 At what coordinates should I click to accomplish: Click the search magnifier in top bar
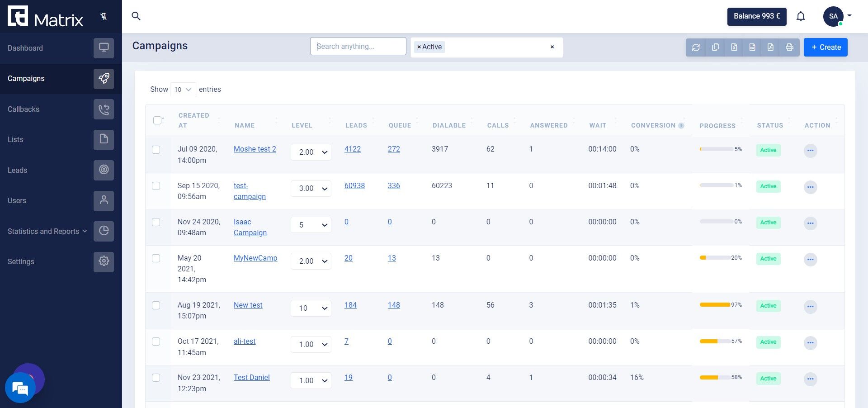tap(136, 16)
